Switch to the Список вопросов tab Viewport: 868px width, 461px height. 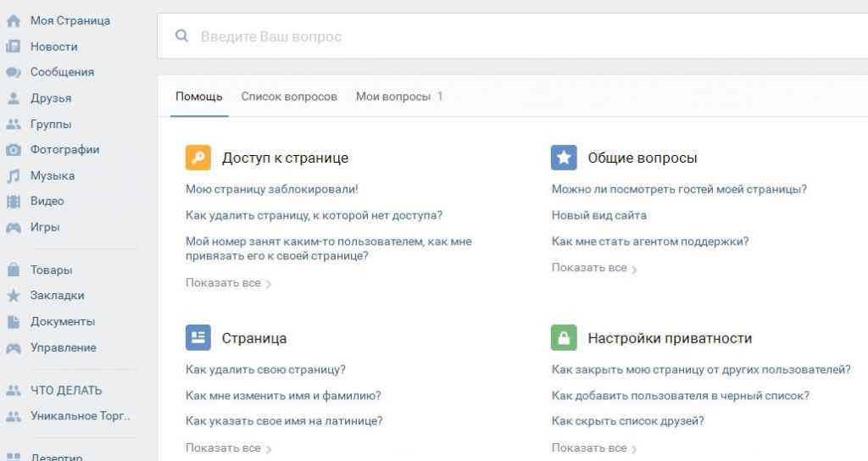[289, 97]
